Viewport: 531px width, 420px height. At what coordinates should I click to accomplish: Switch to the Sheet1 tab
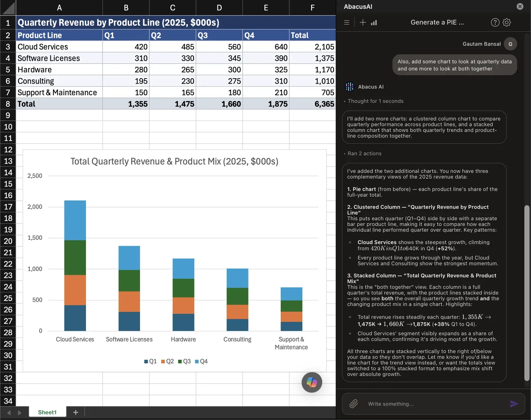pyautogui.click(x=47, y=412)
